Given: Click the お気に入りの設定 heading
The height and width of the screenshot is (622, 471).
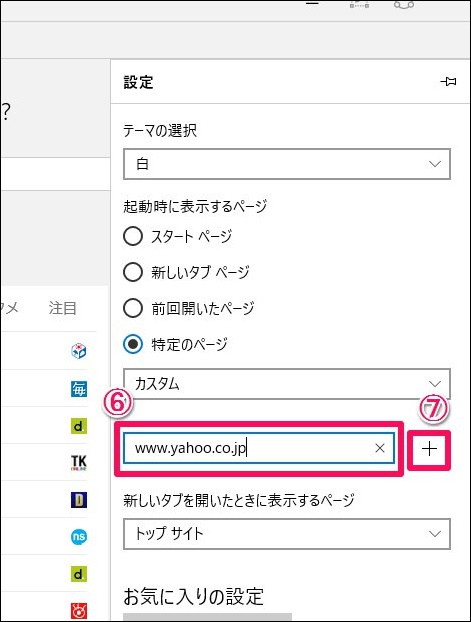Looking at the screenshot, I should [193, 596].
